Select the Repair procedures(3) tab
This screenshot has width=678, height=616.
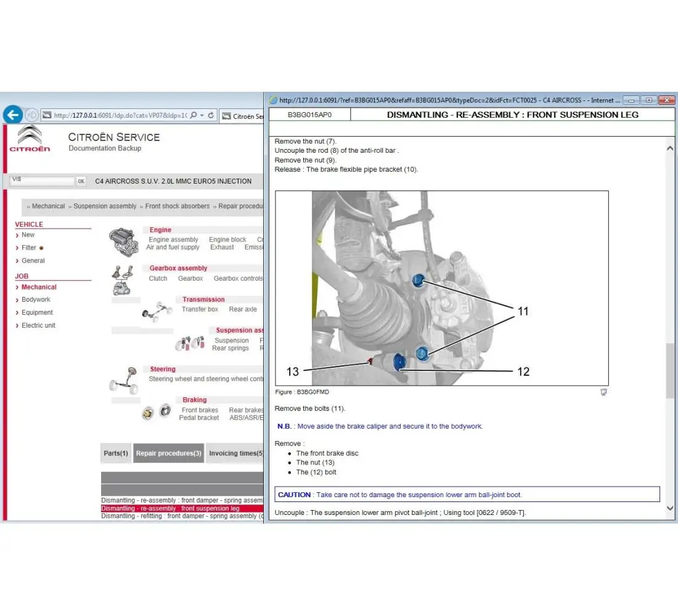pyautogui.click(x=169, y=453)
